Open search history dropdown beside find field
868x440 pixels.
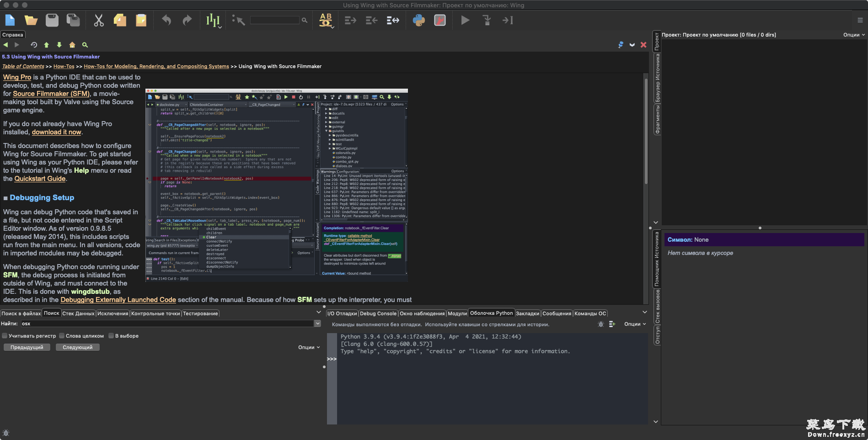pyautogui.click(x=317, y=323)
